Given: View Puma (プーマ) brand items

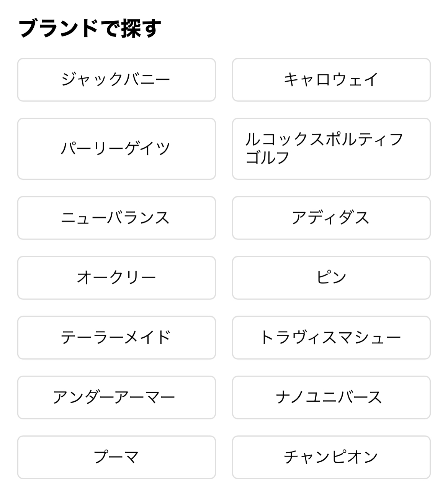Looking at the screenshot, I should [116, 457].
